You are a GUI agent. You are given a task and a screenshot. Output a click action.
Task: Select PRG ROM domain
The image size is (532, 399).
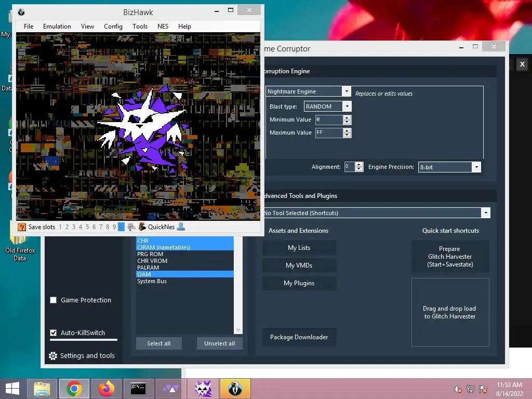click(185, 254)
